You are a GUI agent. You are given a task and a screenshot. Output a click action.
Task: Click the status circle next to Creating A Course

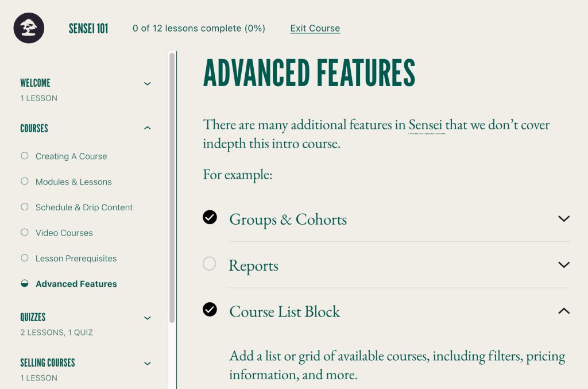click(x=24, y=156)
